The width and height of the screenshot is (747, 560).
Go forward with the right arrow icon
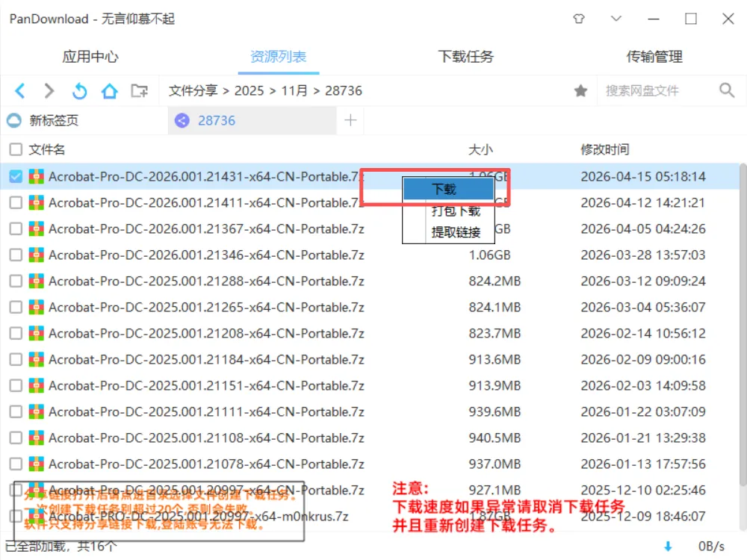(49, 90)
